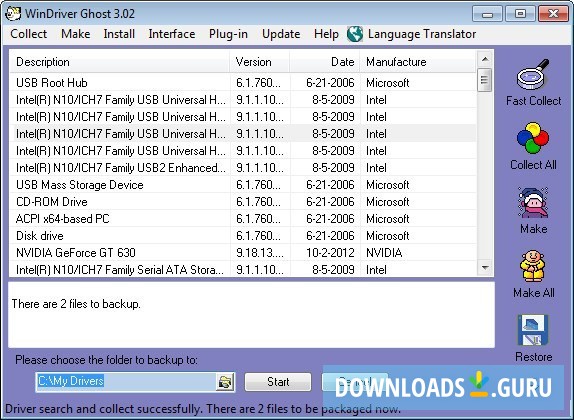Select the ACPI x64-based PC row

point(243,219)
